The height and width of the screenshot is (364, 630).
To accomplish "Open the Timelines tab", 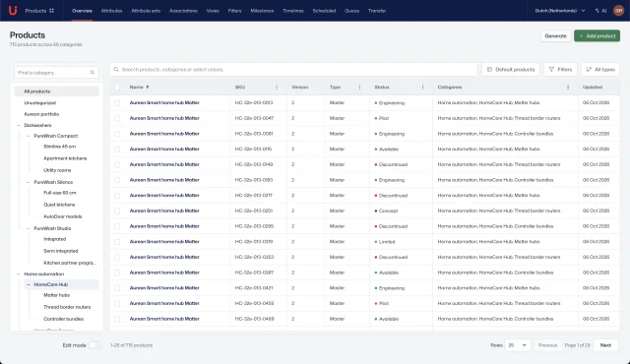I will 293,11.
